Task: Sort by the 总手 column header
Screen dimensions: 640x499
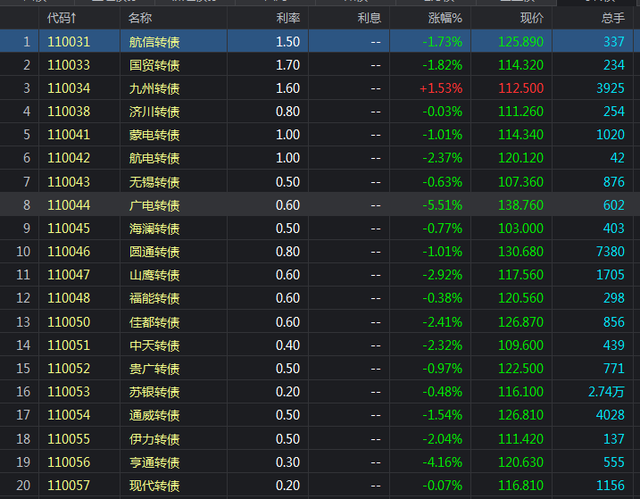Action: point(611,18)
